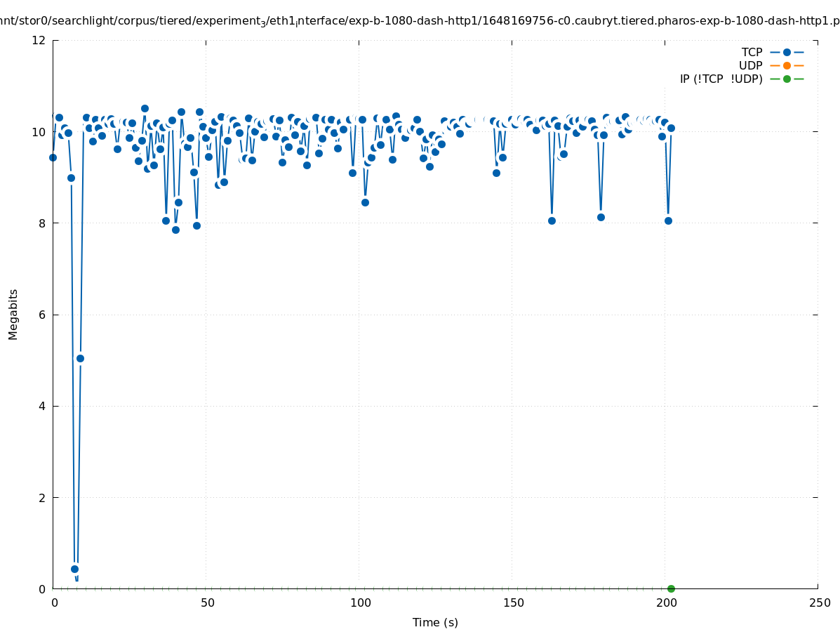
Task: Select the IP (!TCP !UDP) legend label
Action: [x=721, y=79]
